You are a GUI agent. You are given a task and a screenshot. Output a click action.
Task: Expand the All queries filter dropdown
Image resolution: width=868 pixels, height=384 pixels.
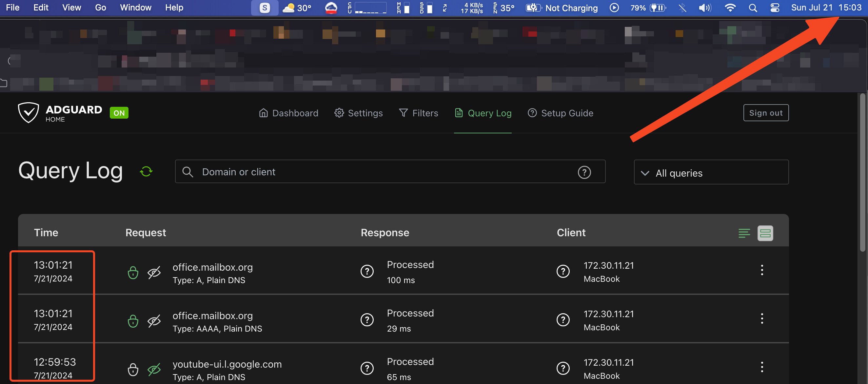[711, 173]
